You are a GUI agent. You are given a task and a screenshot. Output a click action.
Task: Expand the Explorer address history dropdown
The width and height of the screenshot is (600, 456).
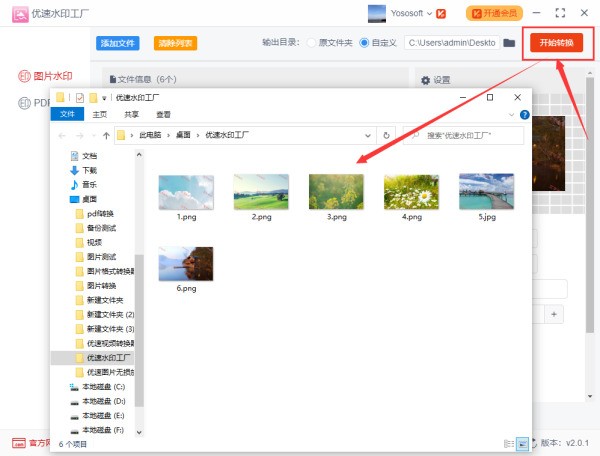pos(370,135)
